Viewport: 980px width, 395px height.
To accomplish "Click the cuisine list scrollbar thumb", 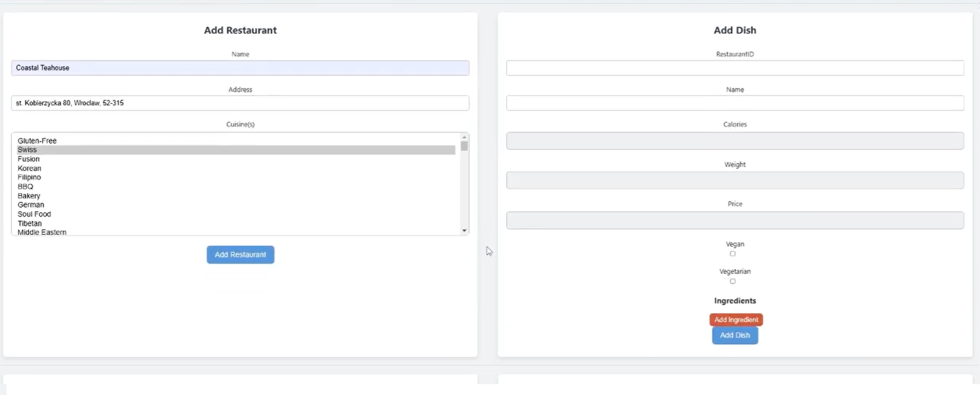I will tap(464, 146).
